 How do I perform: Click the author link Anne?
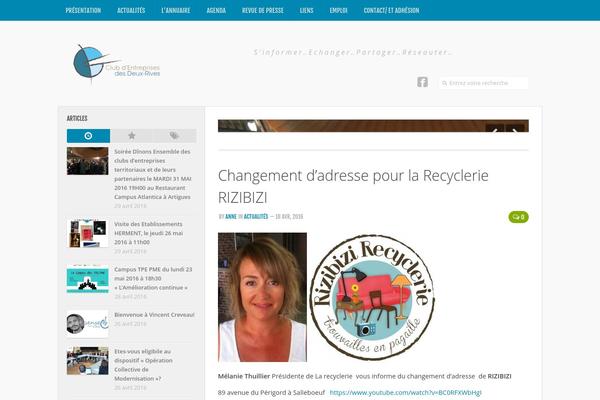(x=231, y=217)
